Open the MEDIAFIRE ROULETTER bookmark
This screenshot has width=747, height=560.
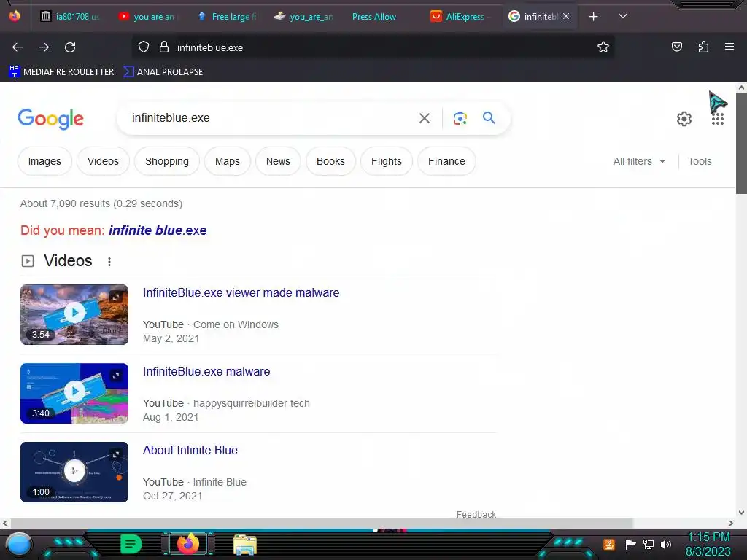[x=61, y=72]
